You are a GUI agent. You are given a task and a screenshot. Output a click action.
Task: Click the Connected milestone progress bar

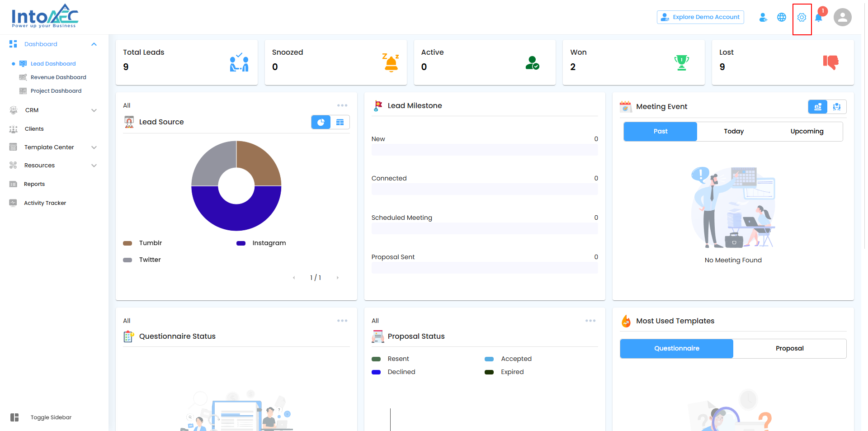click(485, 189)
